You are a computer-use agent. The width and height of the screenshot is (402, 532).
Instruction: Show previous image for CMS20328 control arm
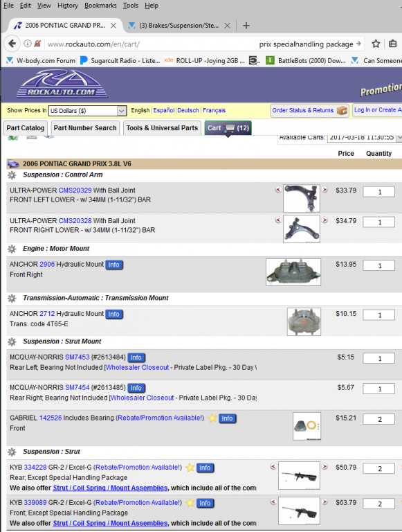(x=278, y=220)
